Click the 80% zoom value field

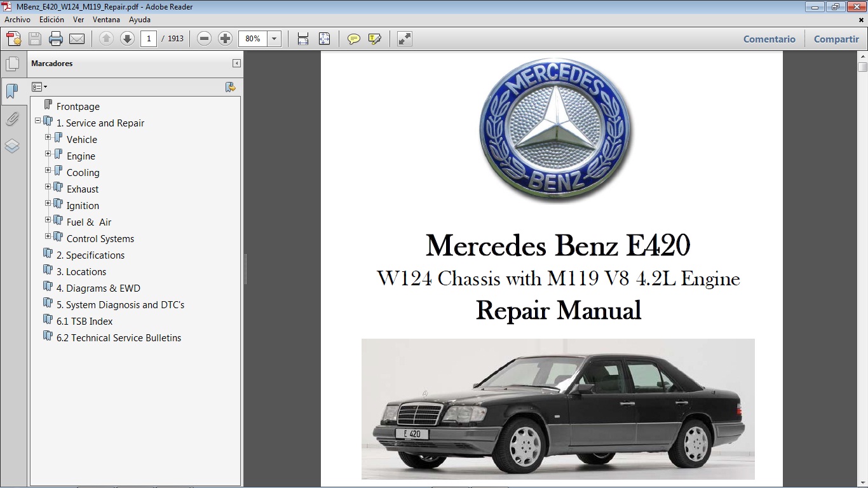pos(253,39)
